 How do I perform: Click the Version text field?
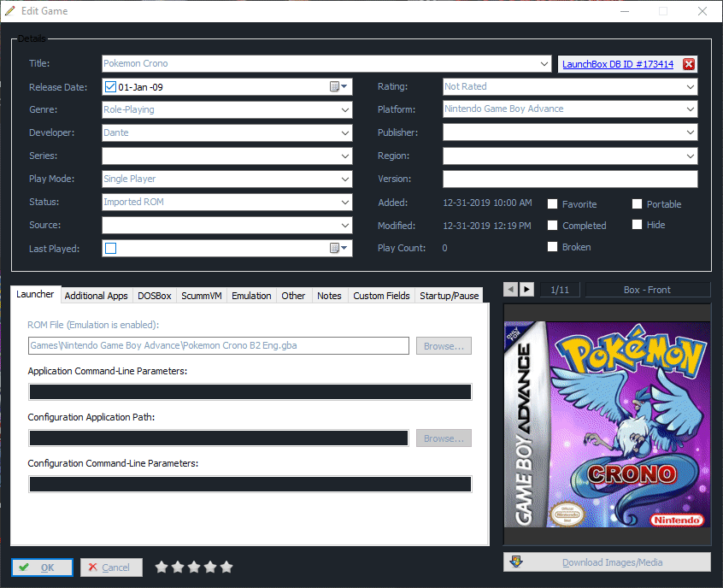coord(569,179)
